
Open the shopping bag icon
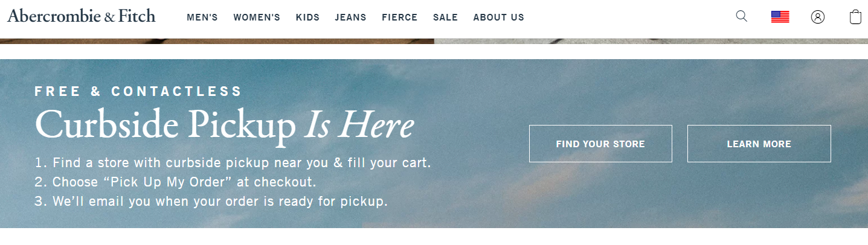(855, 17)
